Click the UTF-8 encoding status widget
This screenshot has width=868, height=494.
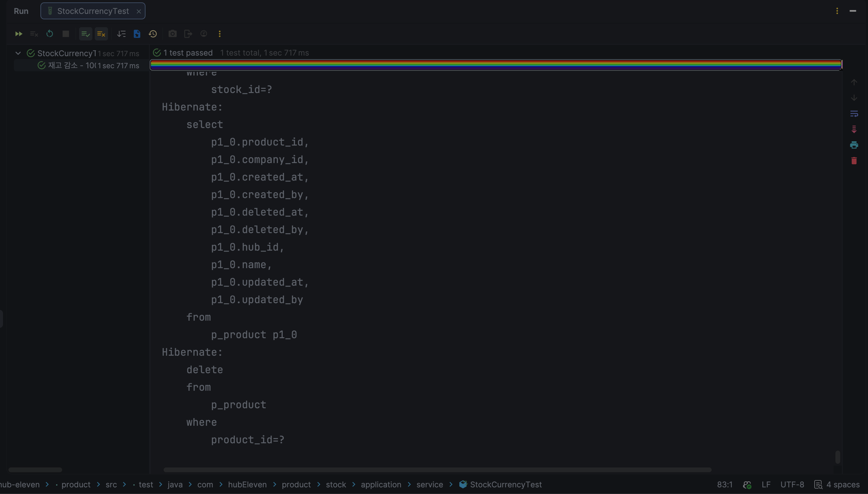click(x=792, y=485)
